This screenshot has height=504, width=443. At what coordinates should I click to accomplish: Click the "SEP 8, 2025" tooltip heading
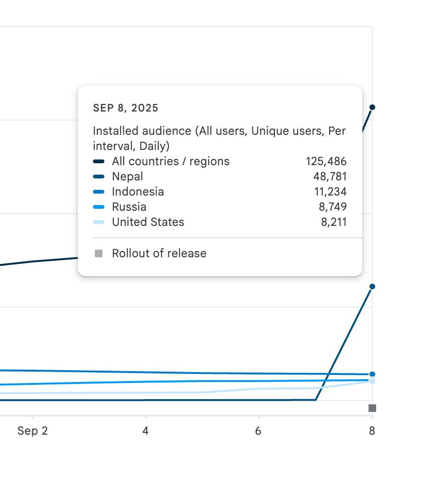coord(126,108)
